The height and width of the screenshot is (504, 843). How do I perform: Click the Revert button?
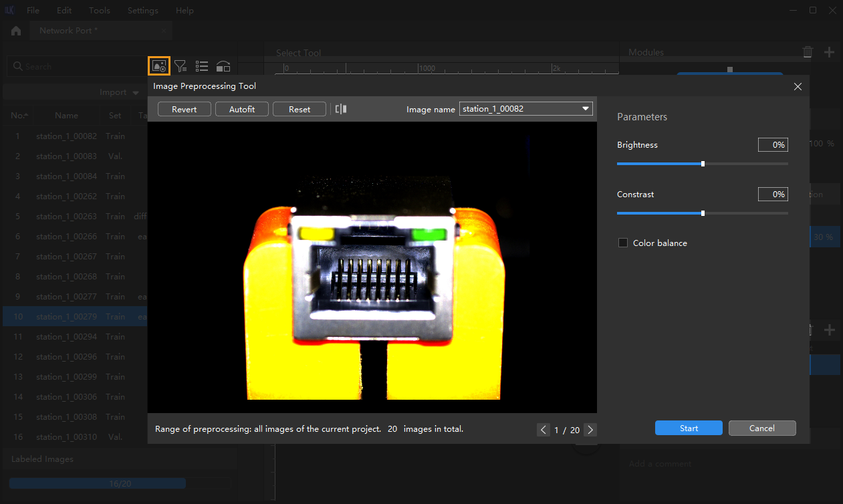click(185, 109)
